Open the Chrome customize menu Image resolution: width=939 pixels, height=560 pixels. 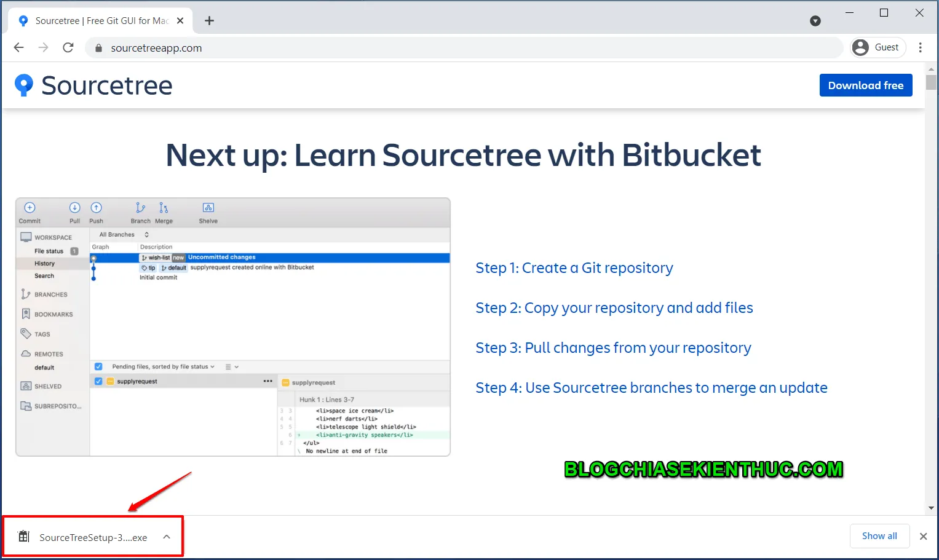click(921, 47)
